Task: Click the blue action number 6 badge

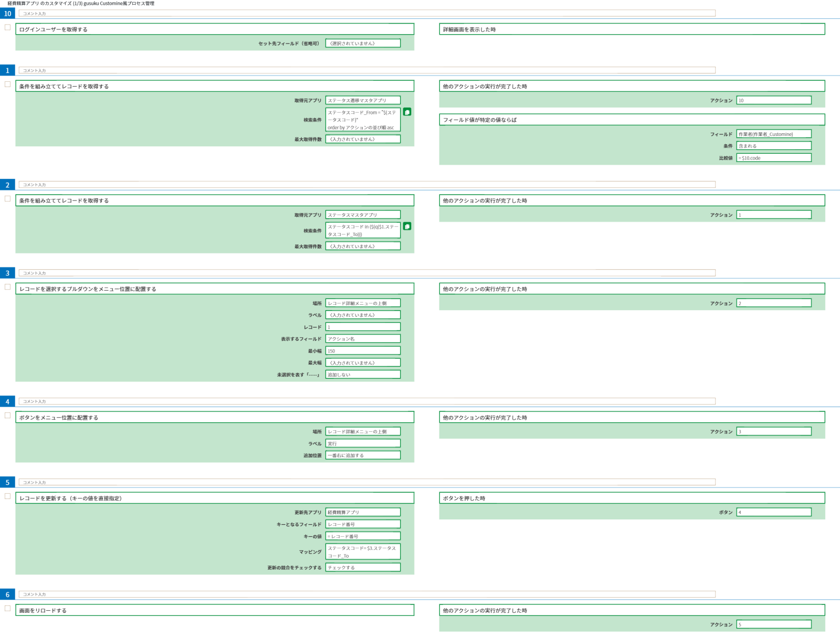Action: click(7, 594)
